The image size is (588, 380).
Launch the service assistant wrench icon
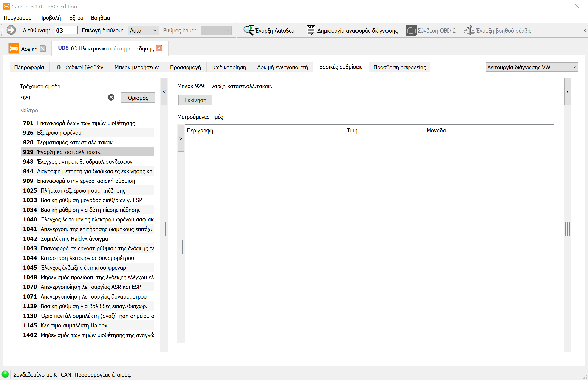point(469,30)
